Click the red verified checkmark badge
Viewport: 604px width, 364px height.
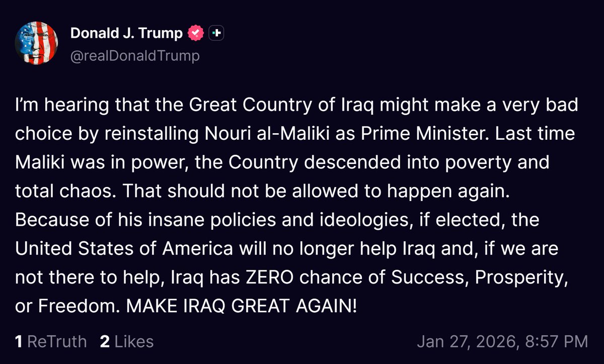coord(196,32)
